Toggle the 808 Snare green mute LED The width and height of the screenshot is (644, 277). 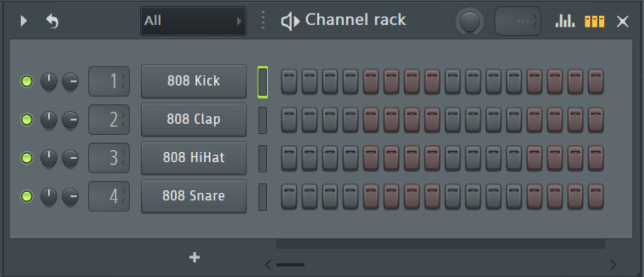pyautogui.click(x=26, y=196)
